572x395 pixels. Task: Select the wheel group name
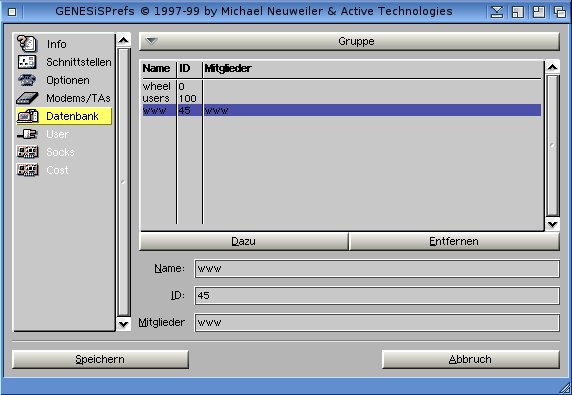tap(156, 86)
